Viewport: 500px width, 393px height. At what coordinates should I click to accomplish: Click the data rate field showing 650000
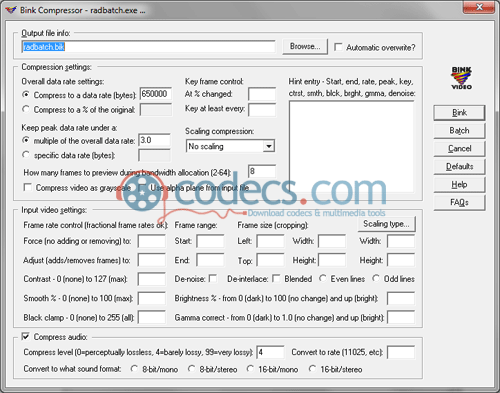pyautogui.click(x=156, y=94)
